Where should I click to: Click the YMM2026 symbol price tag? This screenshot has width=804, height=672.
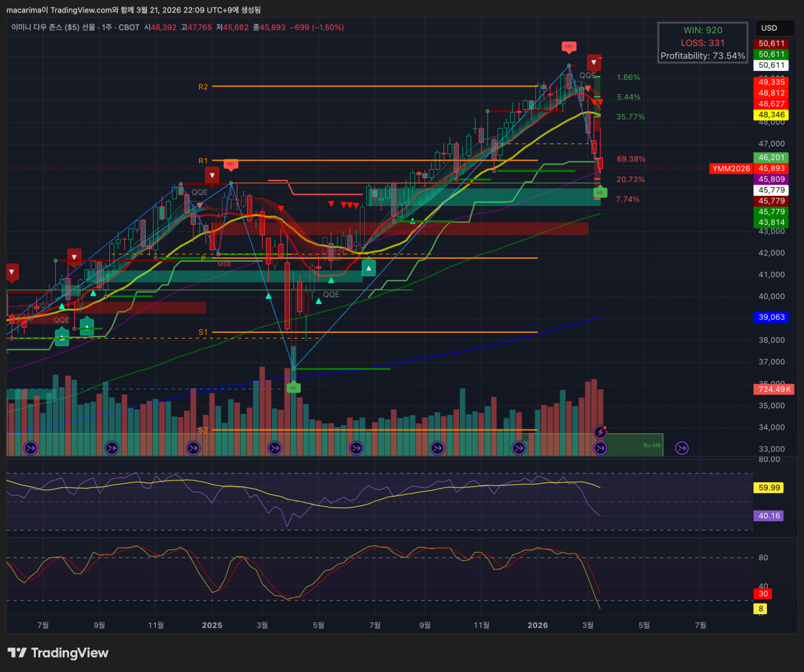[731, 168]
